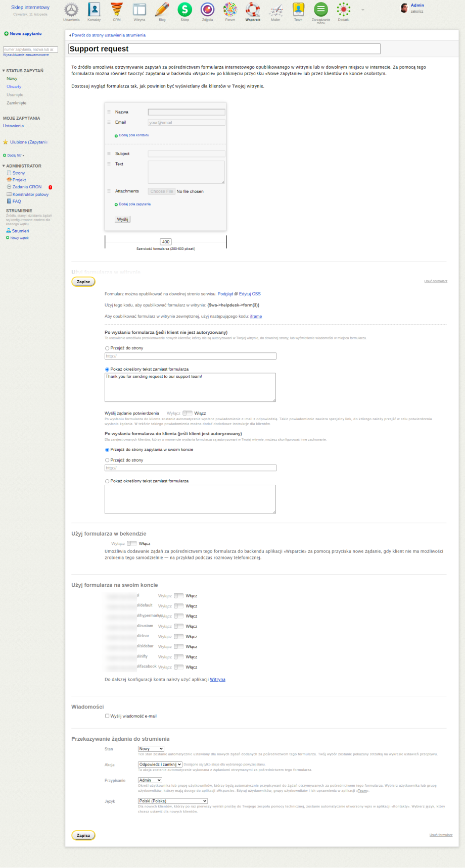The width and height of the screenshot is (465, 868).
Task: Select 'Pokaż określony tekst zamiast formularza' checked radio
Action: tap(107, 370)
